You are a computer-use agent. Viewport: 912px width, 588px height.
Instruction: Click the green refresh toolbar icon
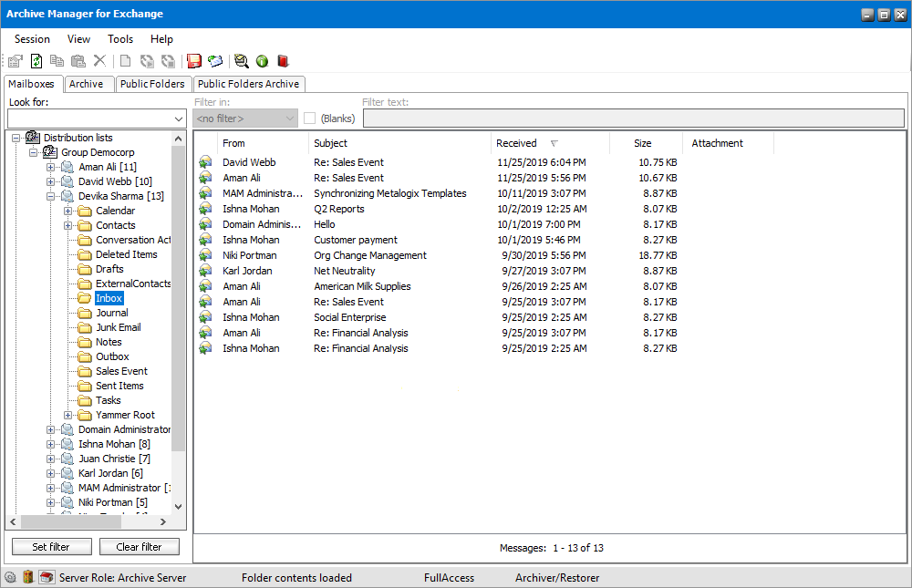pos(36,61)
